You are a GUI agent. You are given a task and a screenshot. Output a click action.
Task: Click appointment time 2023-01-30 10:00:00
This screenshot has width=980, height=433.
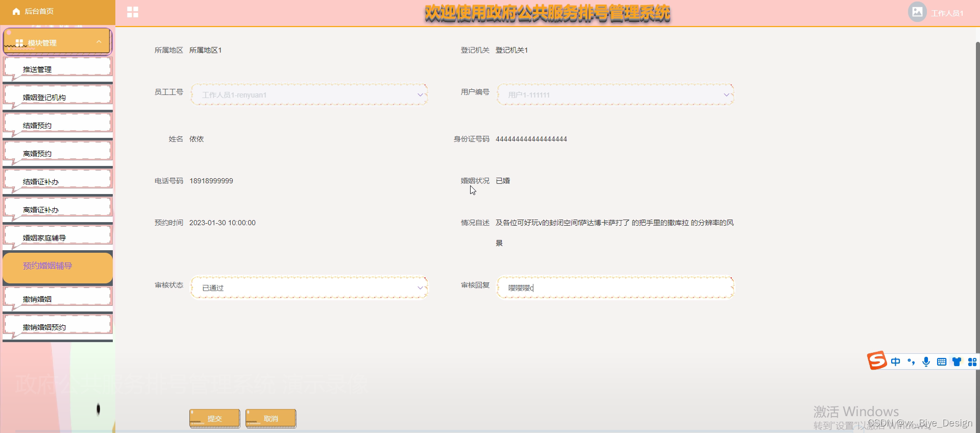[223, 223]
